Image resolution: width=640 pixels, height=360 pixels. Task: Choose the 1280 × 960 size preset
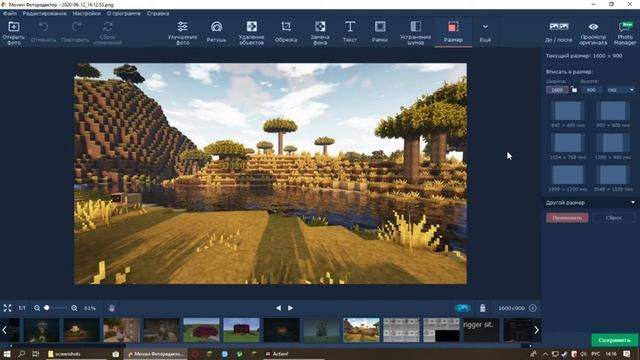pyautogui.click(x=613, y=147)
